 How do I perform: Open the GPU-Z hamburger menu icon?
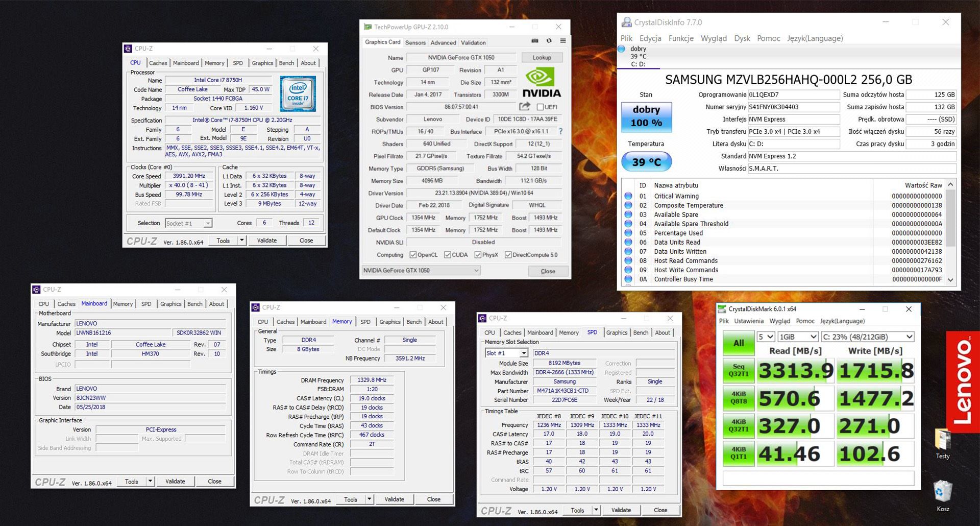coord(563,41)
